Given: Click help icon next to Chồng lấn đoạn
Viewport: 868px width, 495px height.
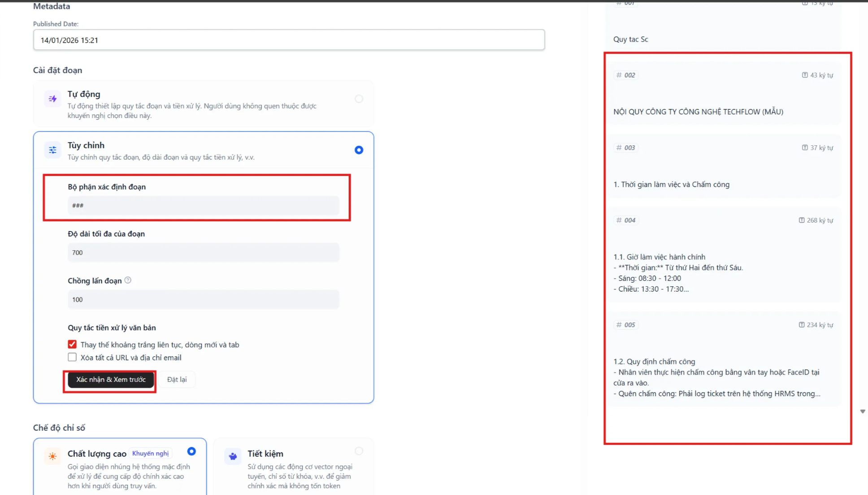Looking at the screenshot, I should [x=128, y=280].
